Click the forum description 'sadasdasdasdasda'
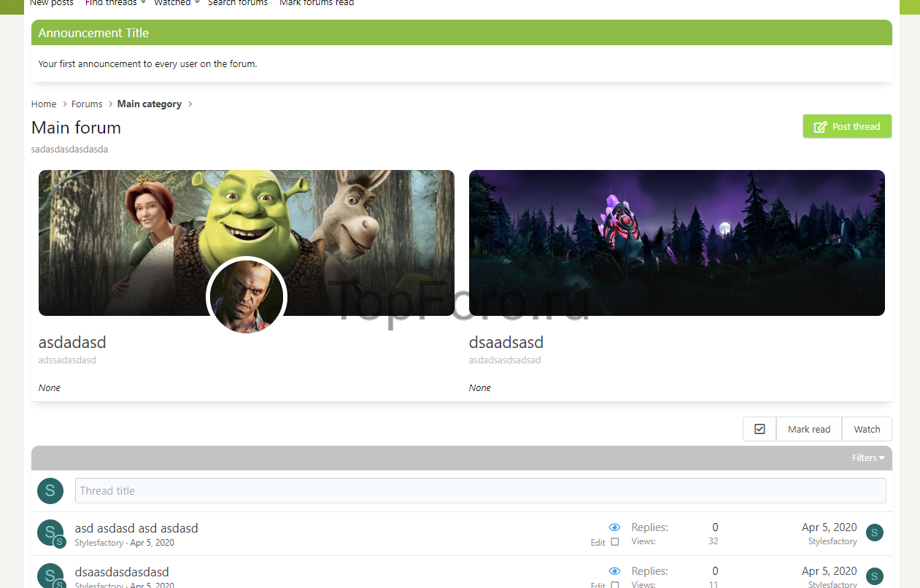Image resolution: width=920 pixels, height=588 pixels. (x=70, y=150)
